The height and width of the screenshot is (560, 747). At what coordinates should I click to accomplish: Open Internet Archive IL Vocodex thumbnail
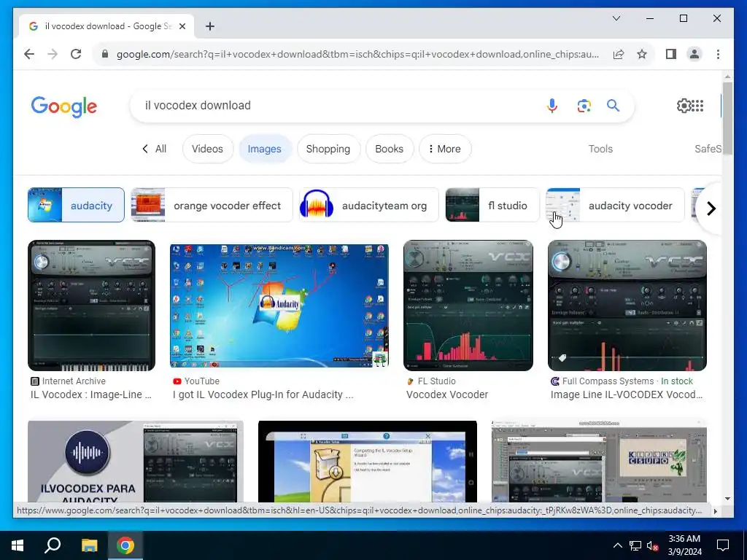click(x=91, y=306)
